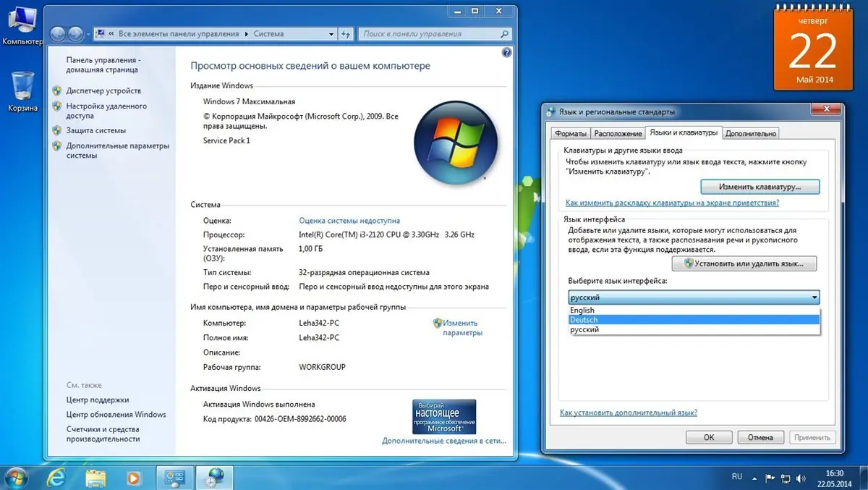The width and height of the screenshot is (868, 490).
Task: Switch to Region and Language taskbar button
Action: pos(215,478)
